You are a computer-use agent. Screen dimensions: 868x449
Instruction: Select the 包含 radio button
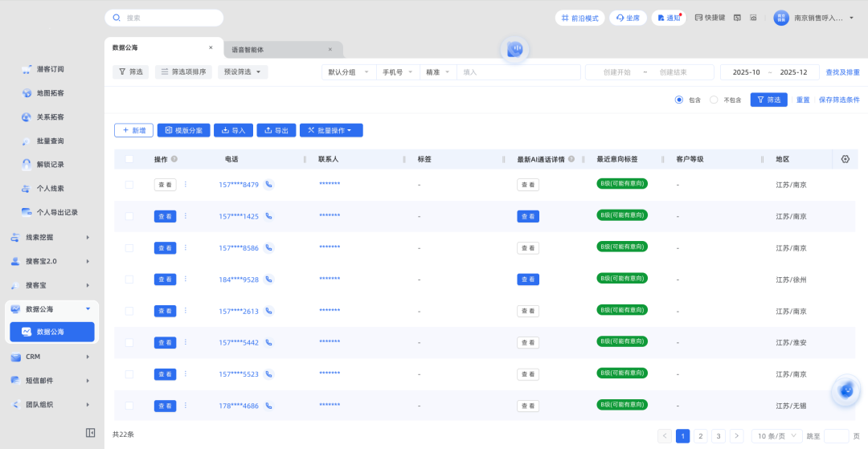(679, 100)
